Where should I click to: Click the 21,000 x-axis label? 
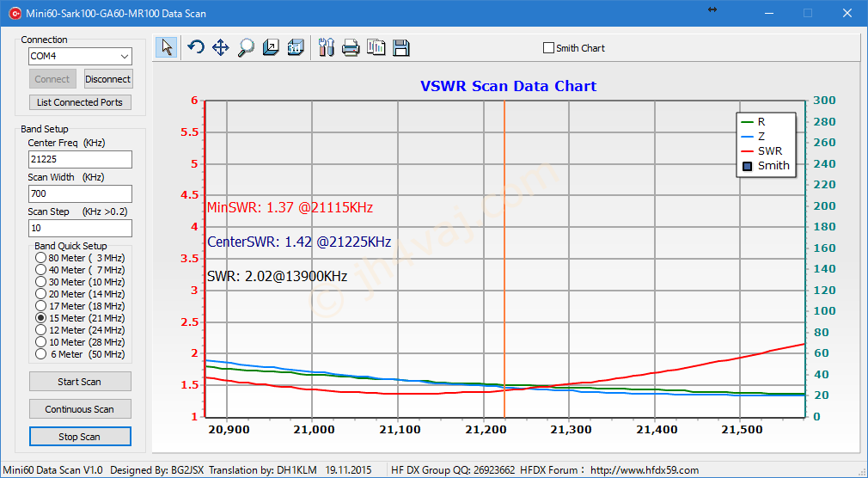point(312,429)
